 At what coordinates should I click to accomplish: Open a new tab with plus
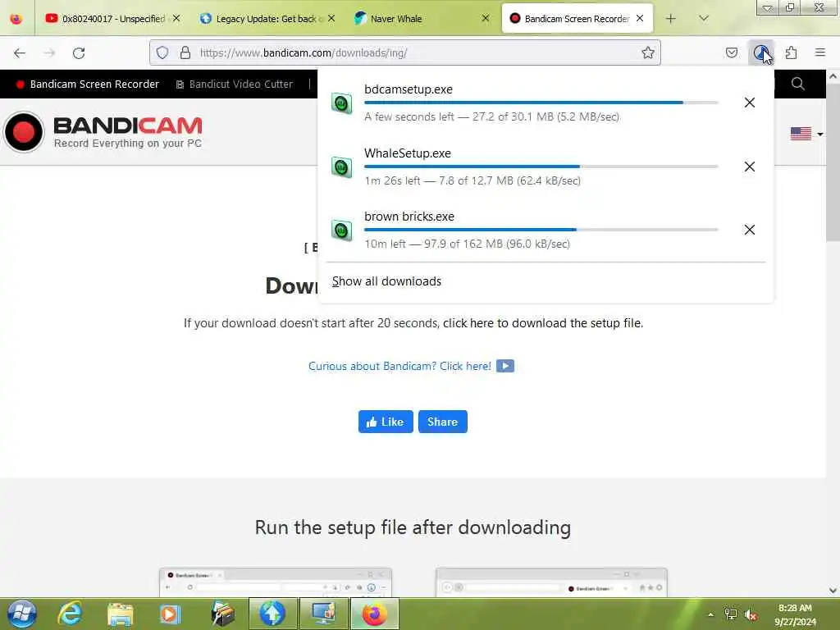pos(670,19)
